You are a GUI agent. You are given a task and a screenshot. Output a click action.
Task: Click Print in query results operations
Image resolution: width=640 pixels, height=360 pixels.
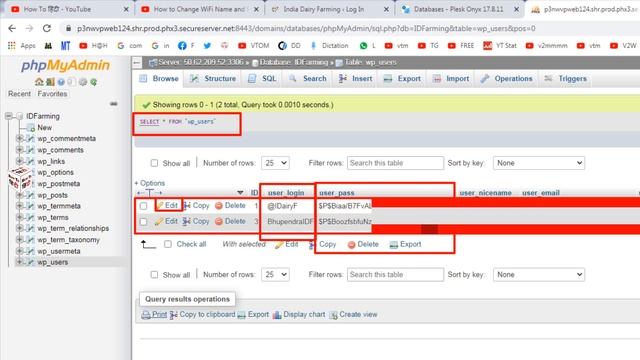(154, 315)
